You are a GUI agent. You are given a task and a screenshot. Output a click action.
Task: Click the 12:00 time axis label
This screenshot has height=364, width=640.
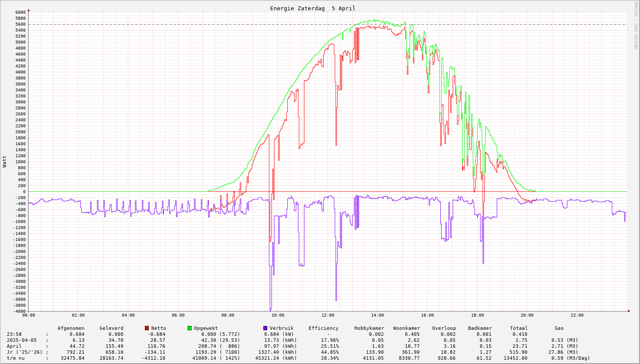[x=327, y=315]
